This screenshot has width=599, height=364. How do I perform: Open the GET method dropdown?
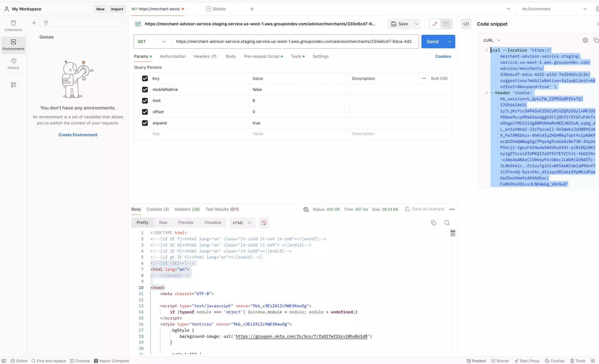pyautogui.click(x=152, y=41)
